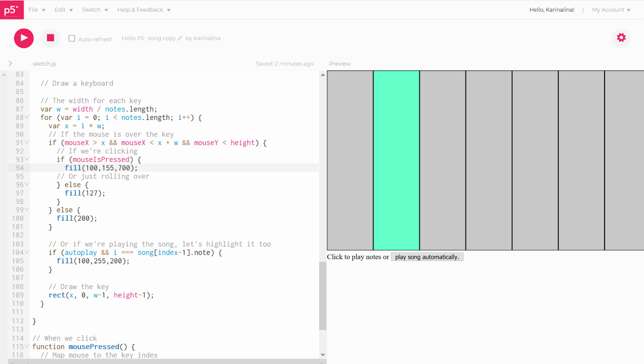Image resolution: width=644 pixels, height=364 pixels.
Task: Fold the mousePressed function at line 115
Action: click(26, 346)
